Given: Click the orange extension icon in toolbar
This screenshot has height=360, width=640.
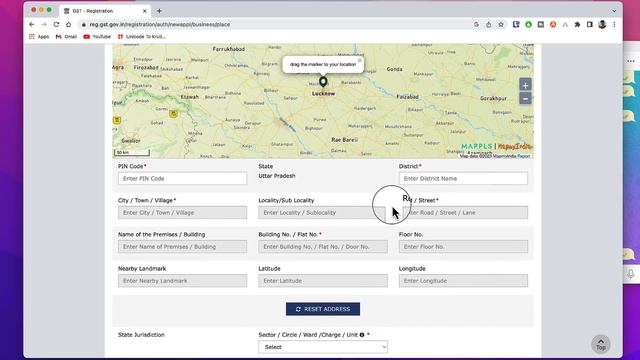Looking at the screenshot, I should (553, 24).
